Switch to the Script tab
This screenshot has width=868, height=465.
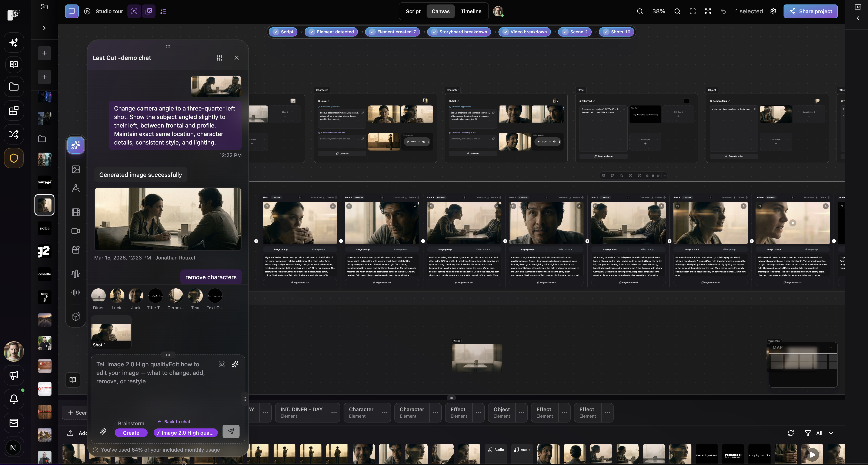tap(413, 11)
